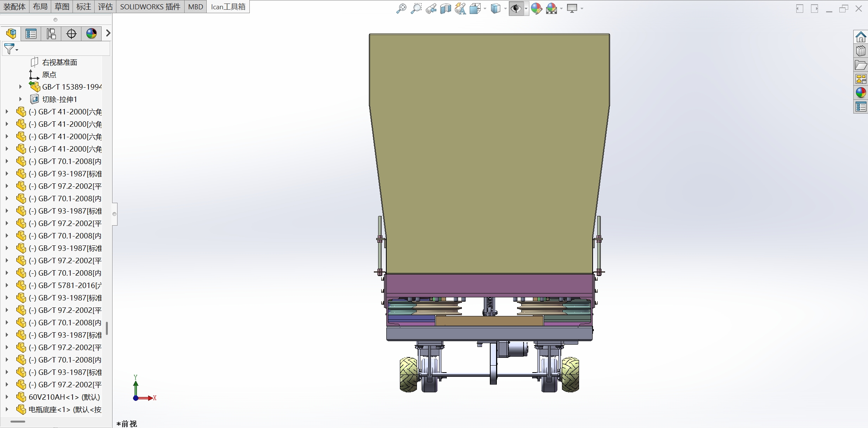Open the DimXpertManager crosshair tab
The height and width of the screenshot is (428, 868).
tap(71, 34)
